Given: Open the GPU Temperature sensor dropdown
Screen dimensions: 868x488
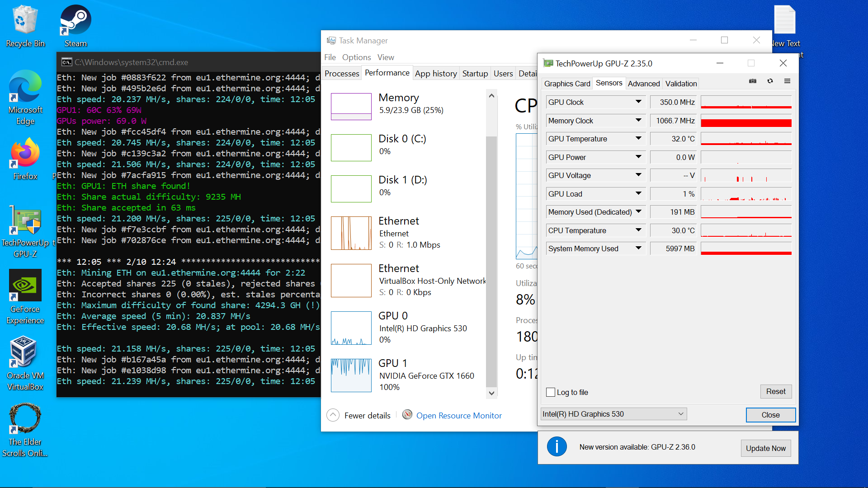Looking at the screenshot, I should point(638,139).
